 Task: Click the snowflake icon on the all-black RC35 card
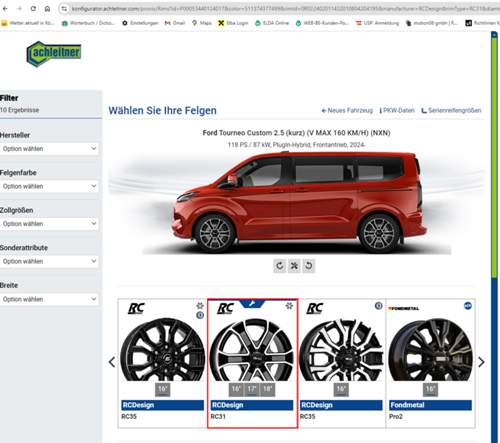click(x=200, y=305)
